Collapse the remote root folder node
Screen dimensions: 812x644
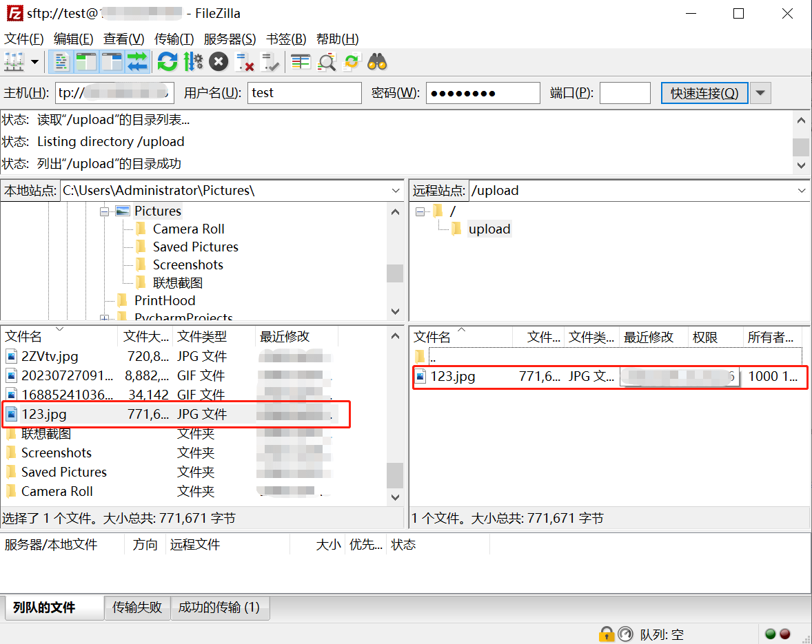click(x=420, y=211)
